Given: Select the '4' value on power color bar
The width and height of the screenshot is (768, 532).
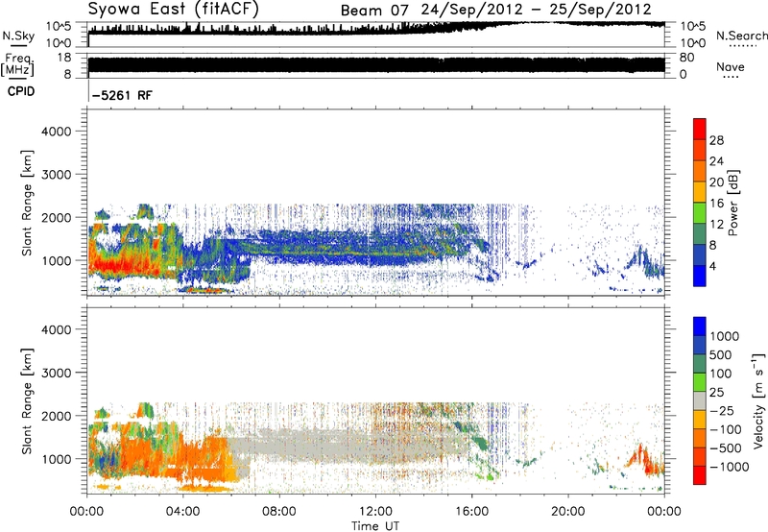Looking at the screenshot, I should coord(713,266).
